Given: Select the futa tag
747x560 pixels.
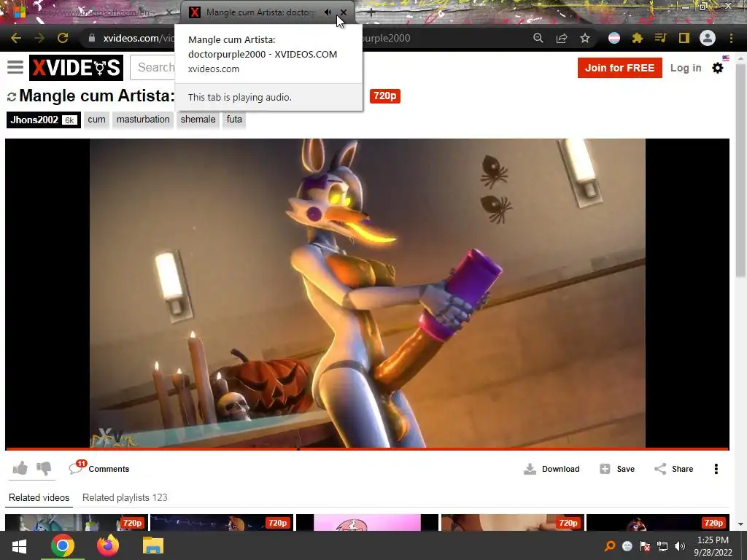Looking at the screenshot, I should click(234, 120).
